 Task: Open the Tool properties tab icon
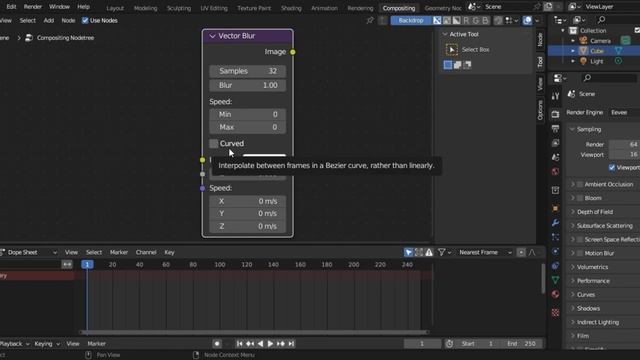[x=555, y=96]
